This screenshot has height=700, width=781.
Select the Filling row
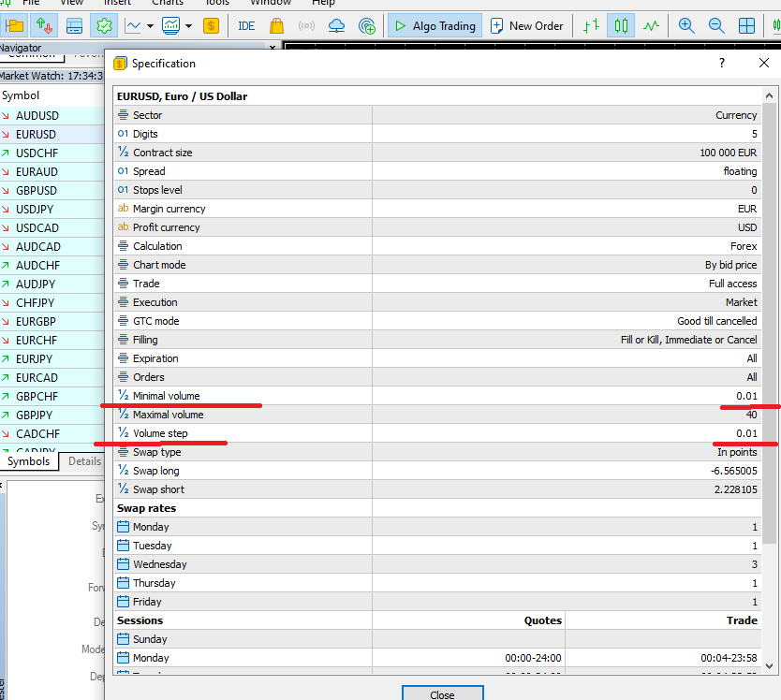pyautogui.click(x=437, y=340)
